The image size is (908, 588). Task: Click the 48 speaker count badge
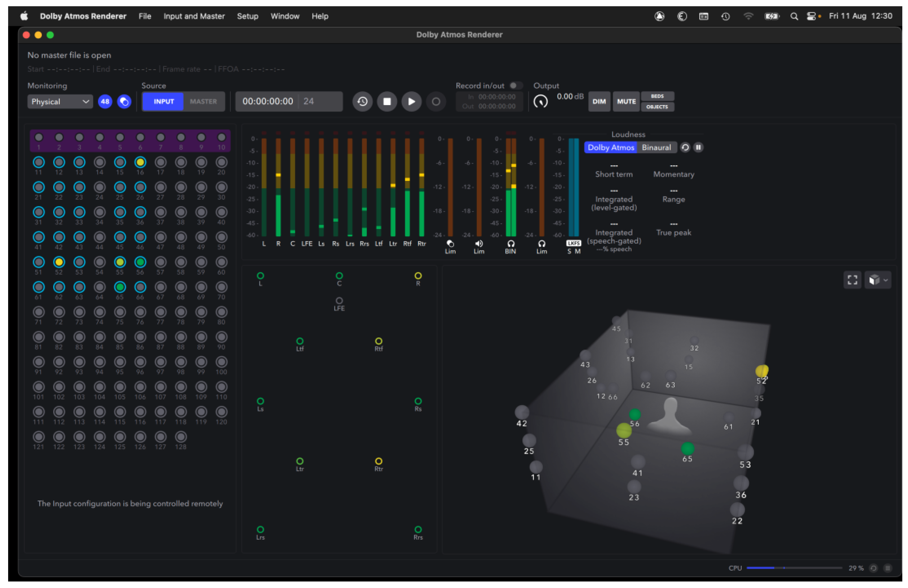[x=105, y=101]
